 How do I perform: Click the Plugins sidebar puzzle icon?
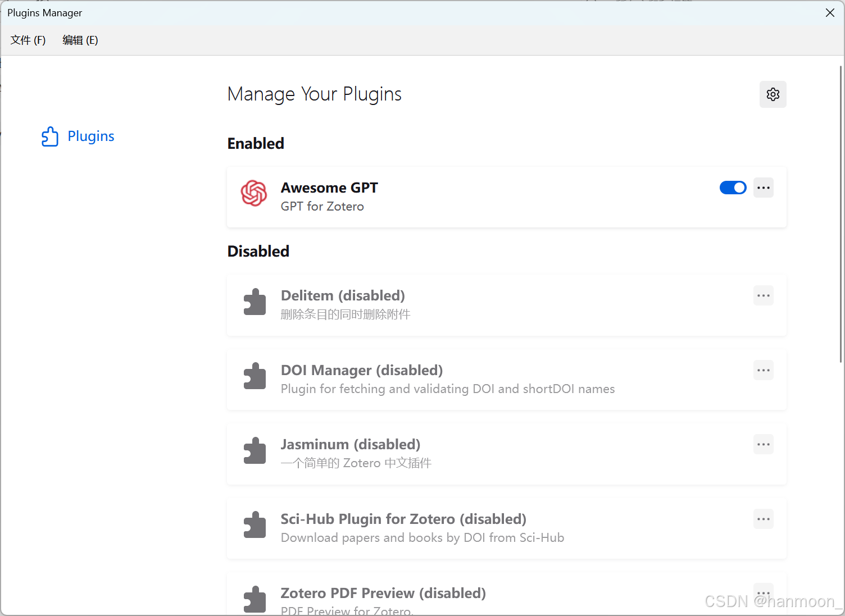(50, 136)
